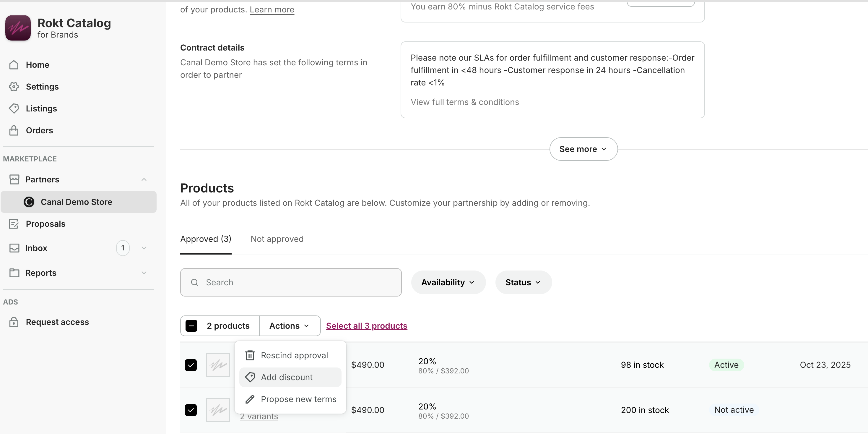Click the Request access lock icon

coord(14,322)
